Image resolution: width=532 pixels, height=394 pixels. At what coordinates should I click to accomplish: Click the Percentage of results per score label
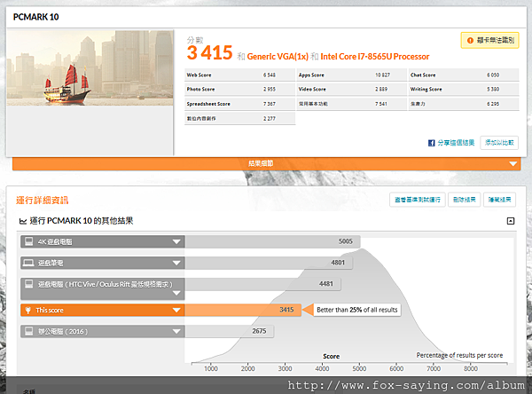click(x=459, y=355)
